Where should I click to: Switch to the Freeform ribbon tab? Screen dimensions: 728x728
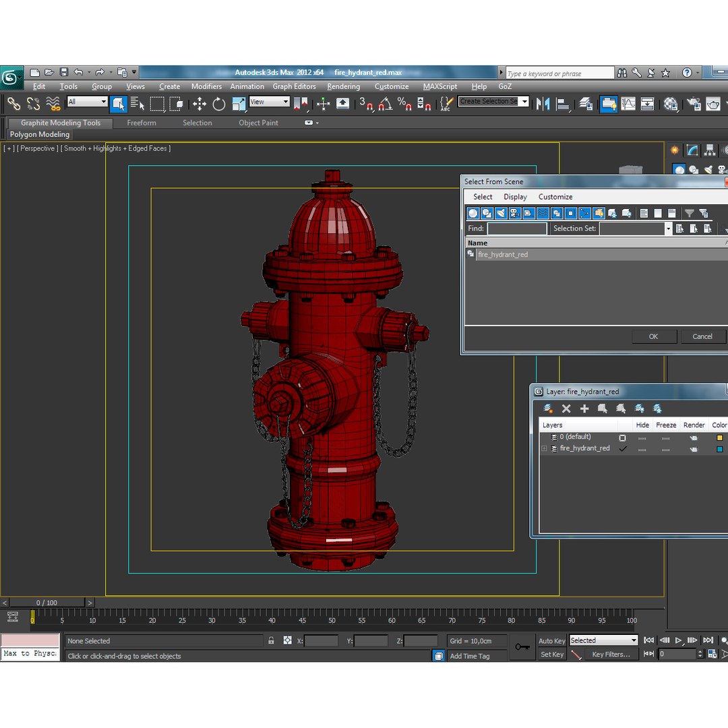pyautogui.click(x=141, y=123)
